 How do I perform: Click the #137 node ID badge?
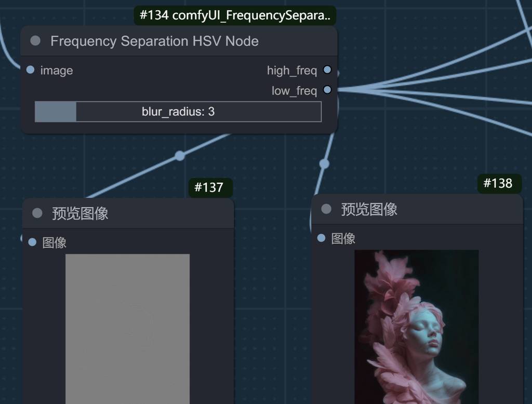pyautogui.click(x=209, y=187)
